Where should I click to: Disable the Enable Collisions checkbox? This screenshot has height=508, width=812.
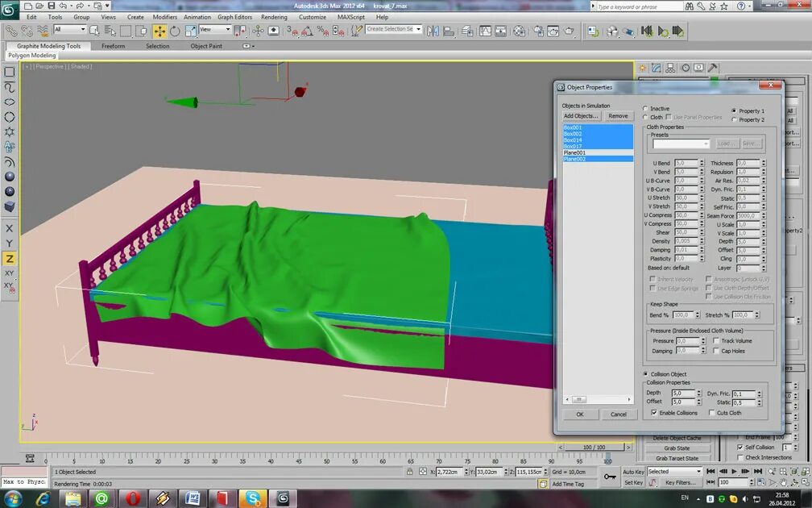coord(654,412)
